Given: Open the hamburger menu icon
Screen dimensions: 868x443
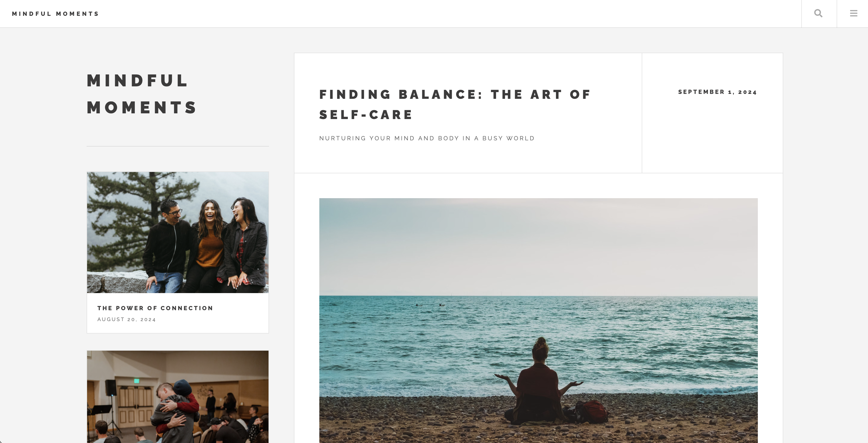Looking at the screenshot, I should coord(853,13).
